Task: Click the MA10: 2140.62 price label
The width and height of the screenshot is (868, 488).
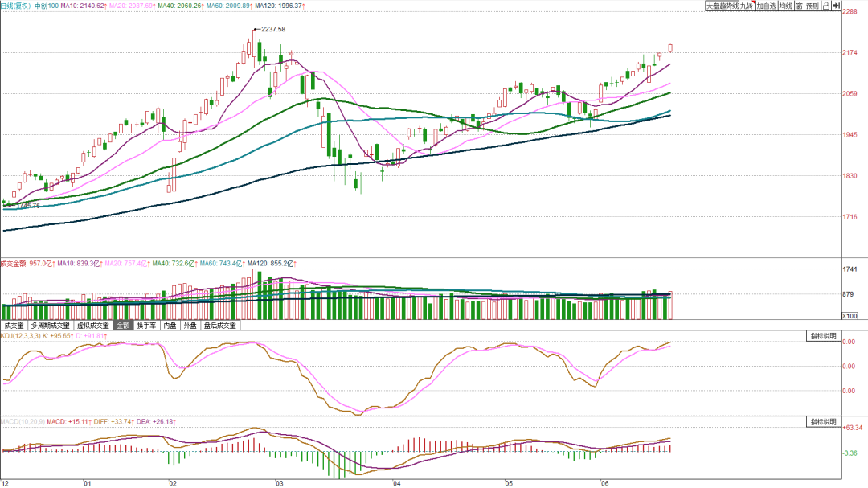Action: tap(83, 6)
